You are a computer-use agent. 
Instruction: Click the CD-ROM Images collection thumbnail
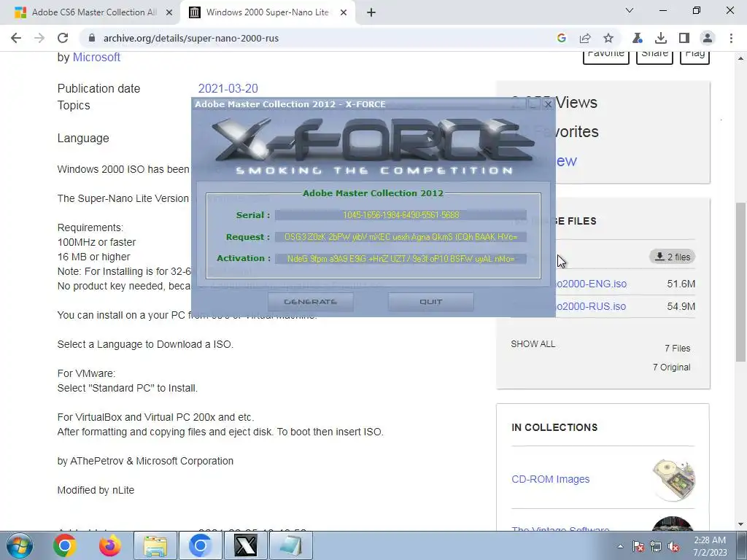673,480
